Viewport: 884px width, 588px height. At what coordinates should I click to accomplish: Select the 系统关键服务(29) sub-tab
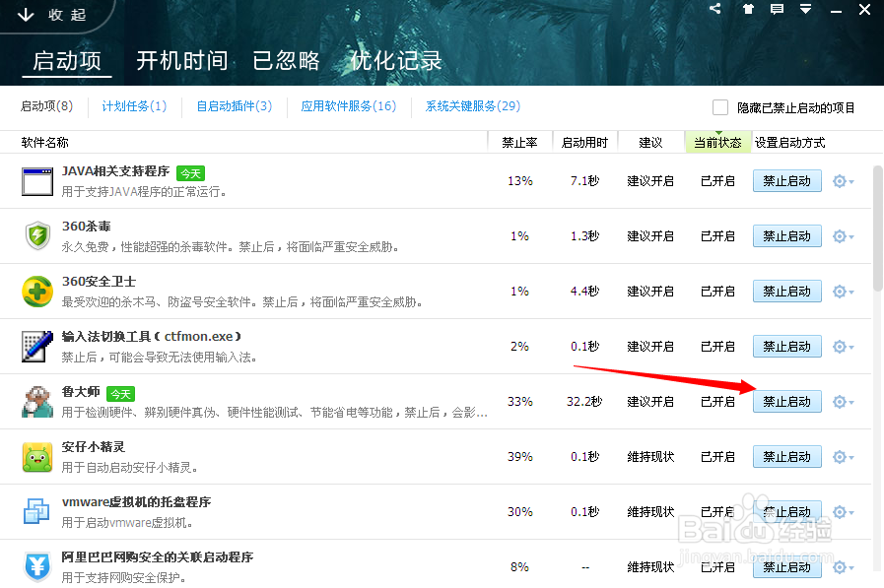pyautogui.click(x=472, y=106)
